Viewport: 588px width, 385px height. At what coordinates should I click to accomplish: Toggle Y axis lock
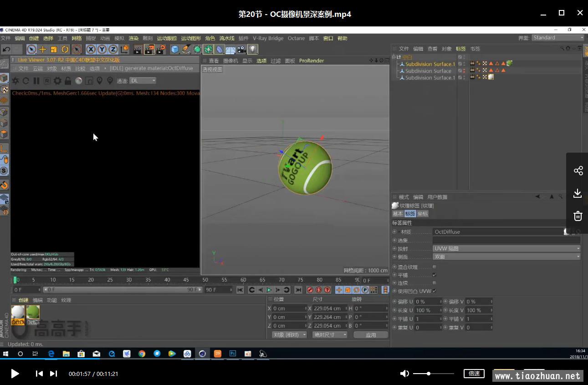tap(102, 49)
